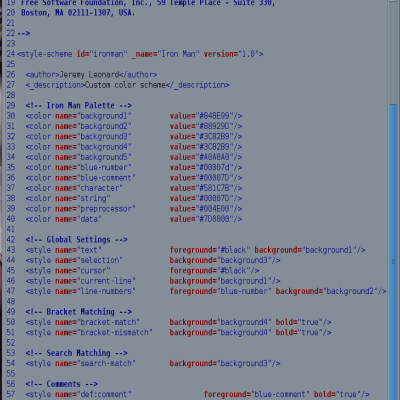Click foreground="blue-comment" on def:comment line
Image resolution: width=400 pixels, height=400 pixels.
tap(257, 395)
